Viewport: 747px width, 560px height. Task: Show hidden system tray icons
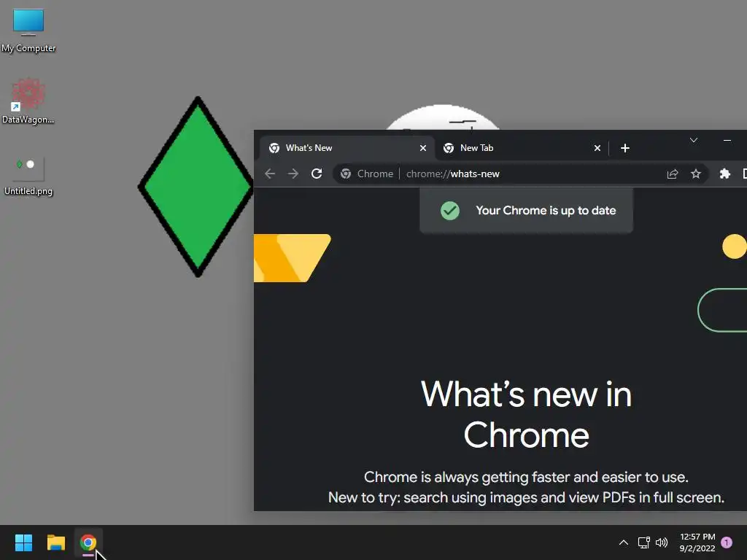tap(623, 542)
